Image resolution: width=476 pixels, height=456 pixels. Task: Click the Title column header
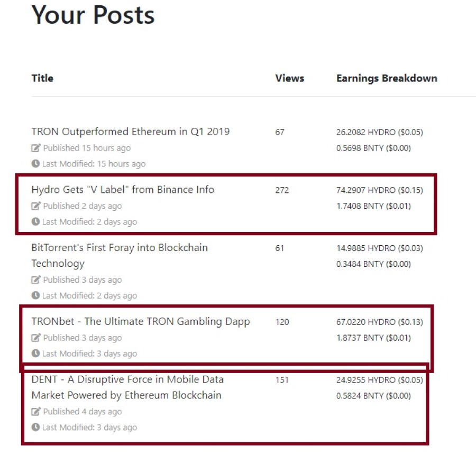(x=42, y=78)
